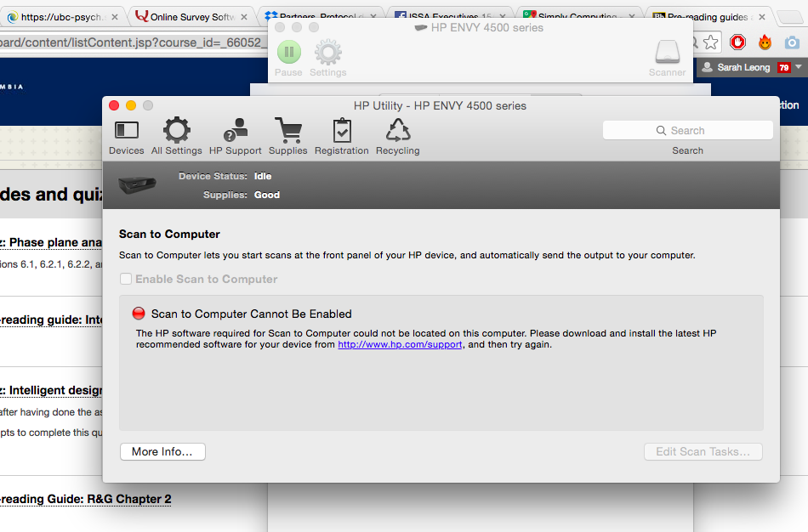This screenshot has height=532, width=808.
Task: Open Registration in HP Utility toolbar
Action: 342,137
